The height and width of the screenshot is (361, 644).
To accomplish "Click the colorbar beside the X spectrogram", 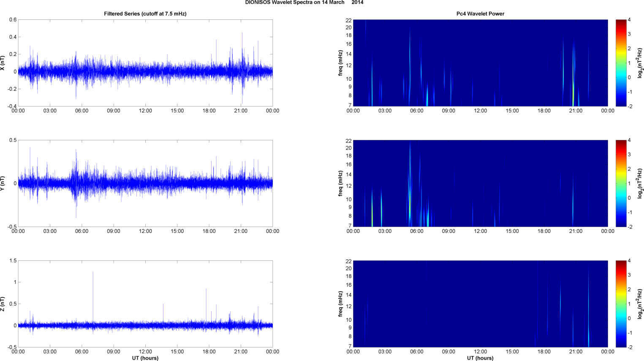I will 621,63.
